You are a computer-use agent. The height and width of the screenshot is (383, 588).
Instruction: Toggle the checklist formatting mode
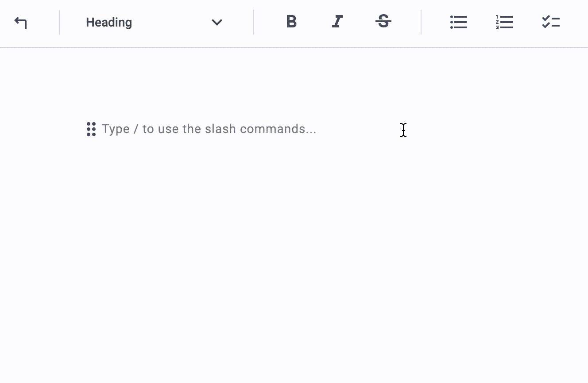551,22
